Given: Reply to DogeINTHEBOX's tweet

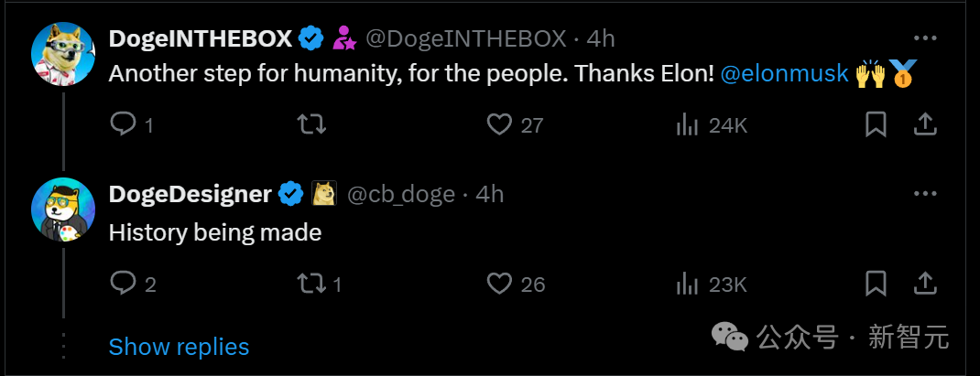Looking at the screenshot, I should (x=123, y=124).
